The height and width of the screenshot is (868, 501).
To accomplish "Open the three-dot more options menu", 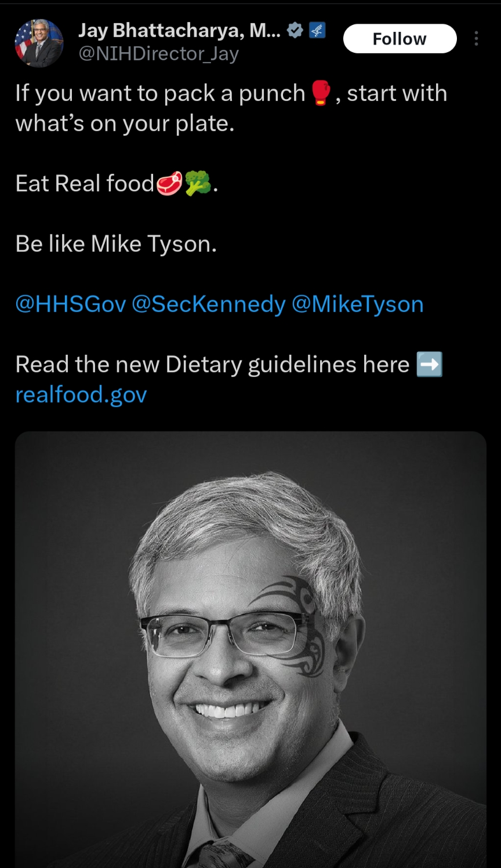I will point(476,39).
